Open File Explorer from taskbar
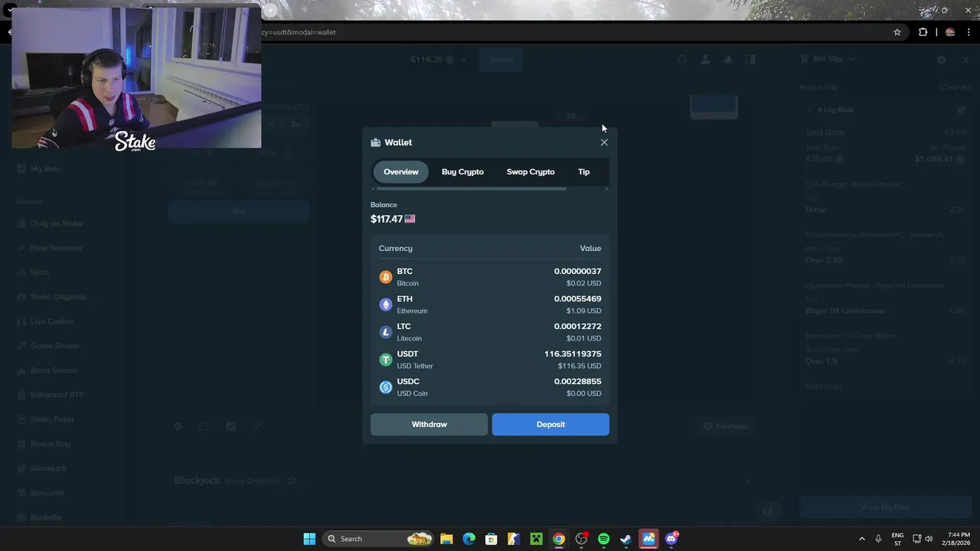 [446, 539]
